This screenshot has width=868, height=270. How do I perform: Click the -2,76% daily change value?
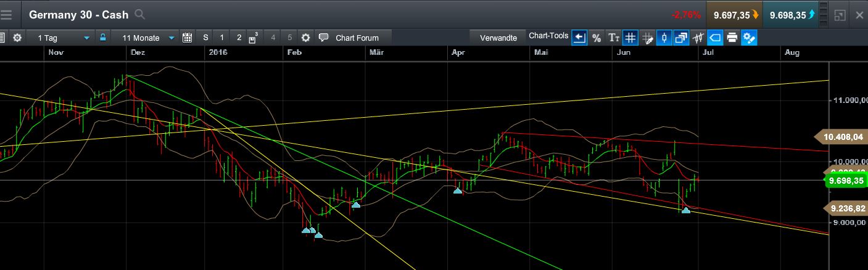click(x=687, y=15)
